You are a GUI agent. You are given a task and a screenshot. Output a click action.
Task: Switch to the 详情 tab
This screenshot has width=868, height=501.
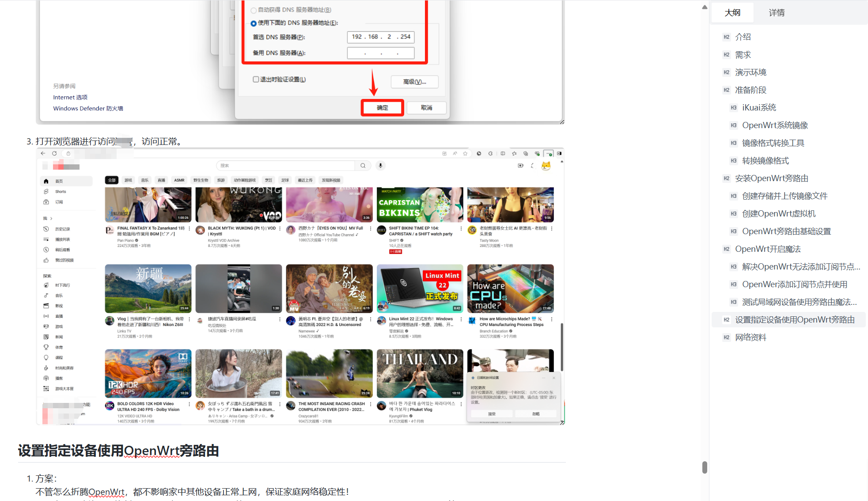pos(777,13)
